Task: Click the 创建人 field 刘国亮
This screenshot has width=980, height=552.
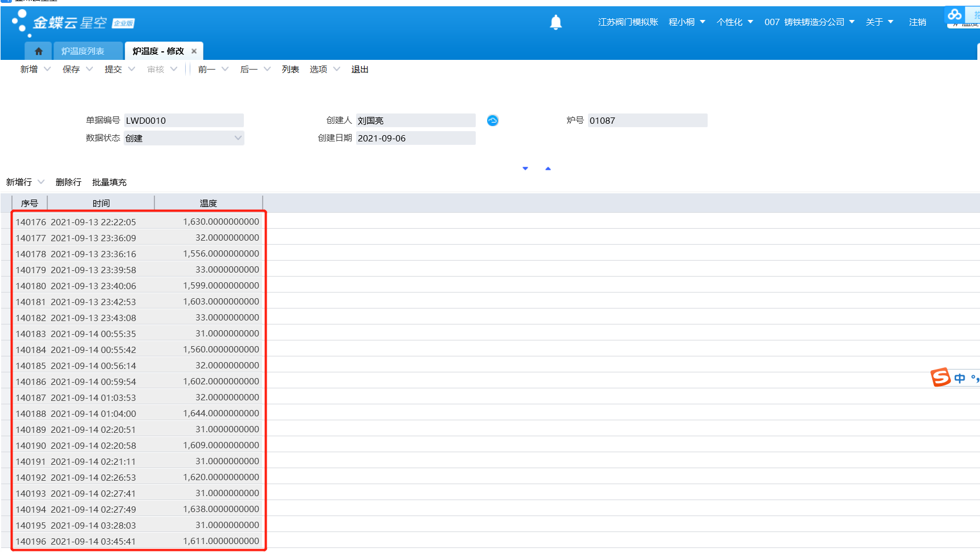Action: coord(416,120)
